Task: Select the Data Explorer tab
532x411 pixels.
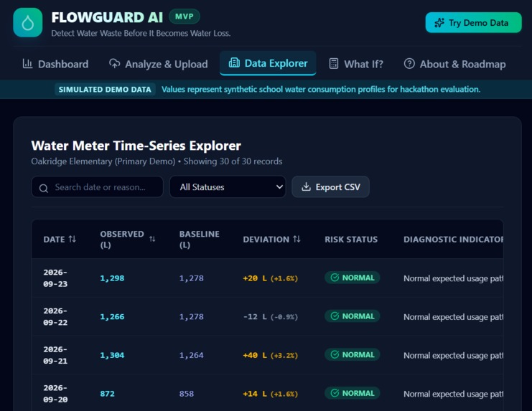Action: click(x=268, y=63)
